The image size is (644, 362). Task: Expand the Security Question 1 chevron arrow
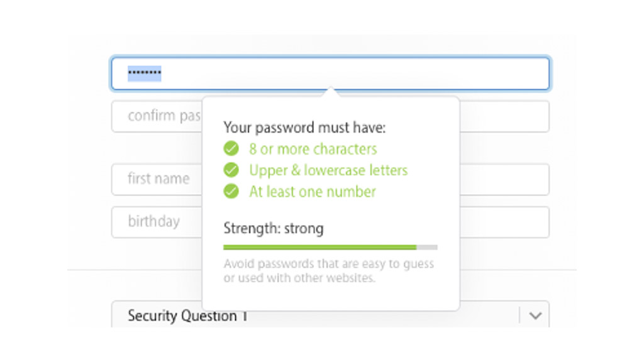click(x=535, y=315)
